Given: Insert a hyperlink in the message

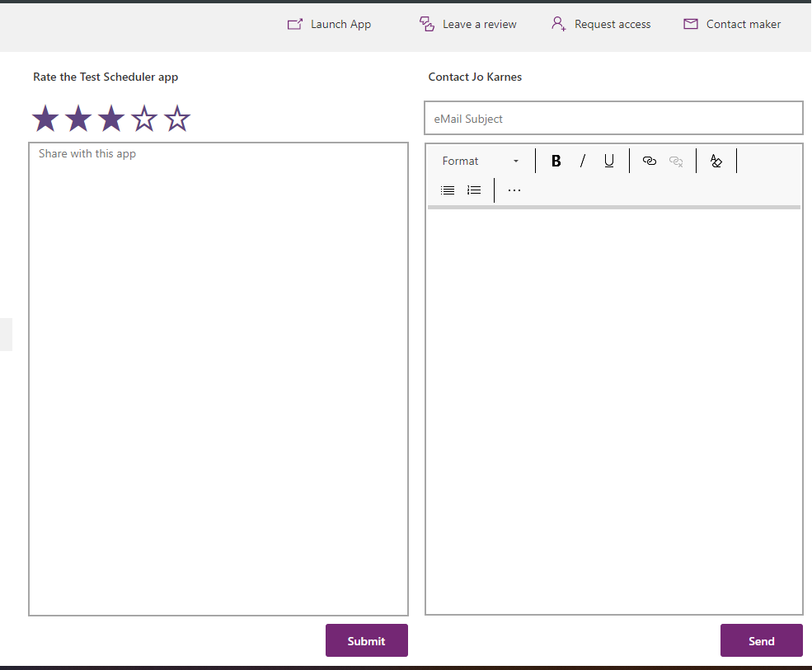Looking at the screenshot, I should point(649,161).
